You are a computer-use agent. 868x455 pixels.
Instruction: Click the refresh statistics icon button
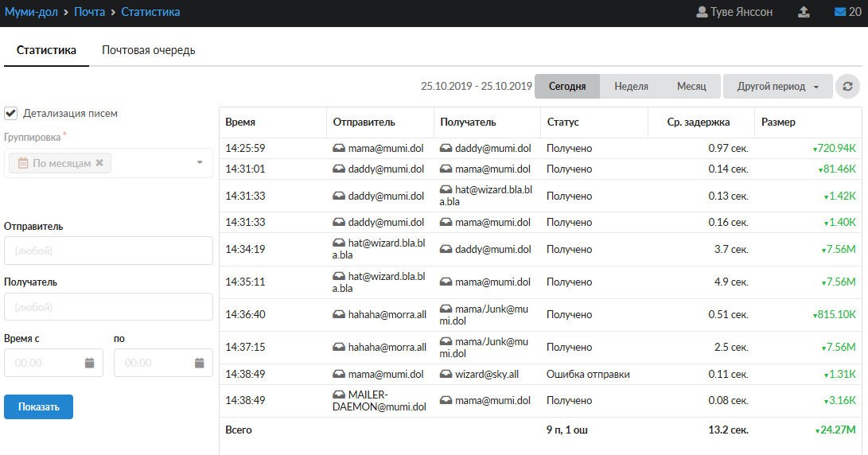[x=847, y=87]
